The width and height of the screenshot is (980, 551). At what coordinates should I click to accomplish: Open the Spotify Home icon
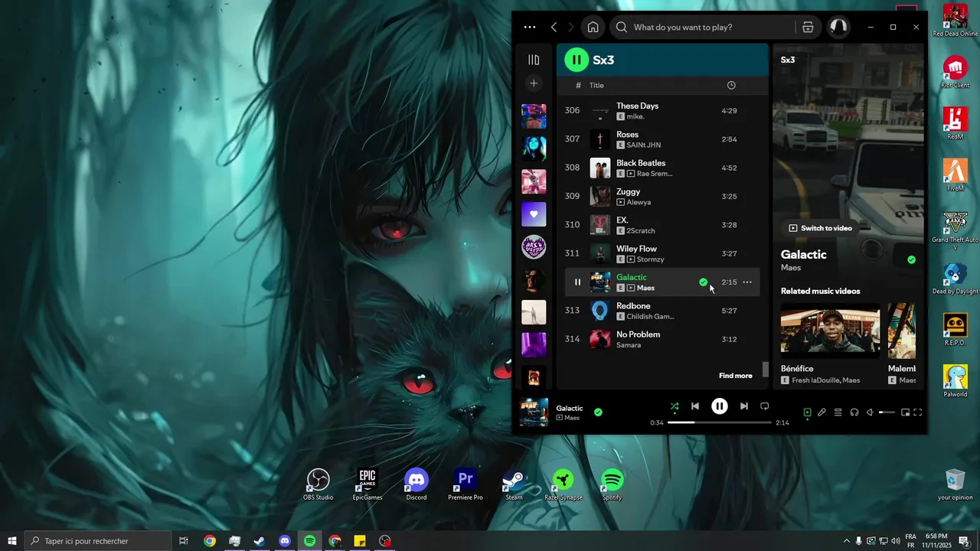pos(593,27)
